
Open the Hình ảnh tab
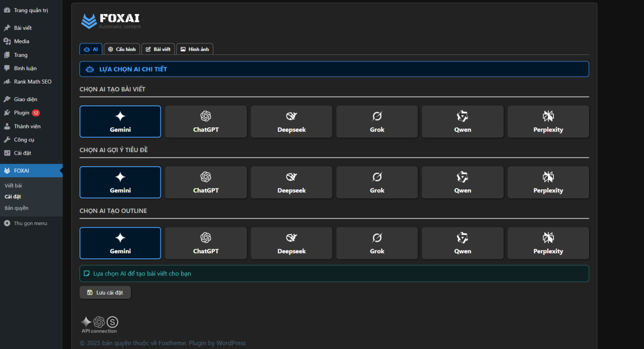195,49
